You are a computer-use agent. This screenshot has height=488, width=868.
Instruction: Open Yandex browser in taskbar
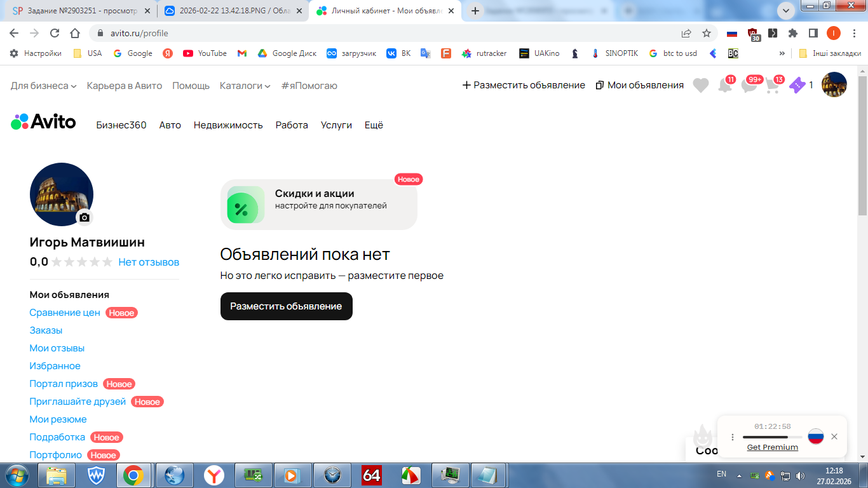pos(214,475)
